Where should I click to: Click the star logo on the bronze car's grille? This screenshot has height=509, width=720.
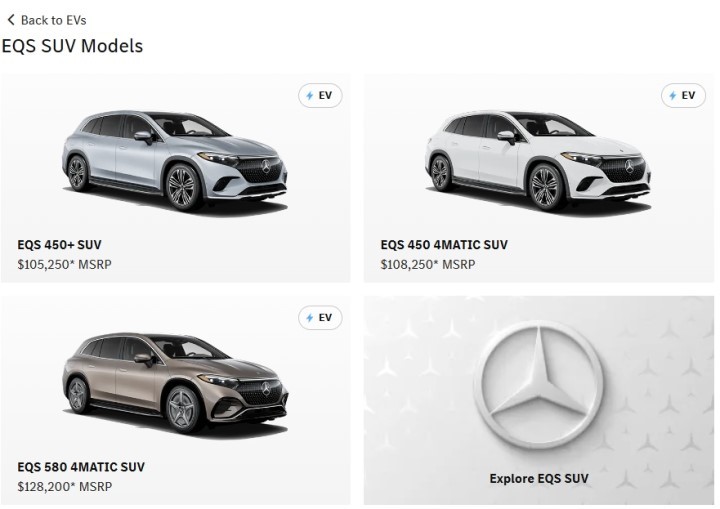[266, 389]
